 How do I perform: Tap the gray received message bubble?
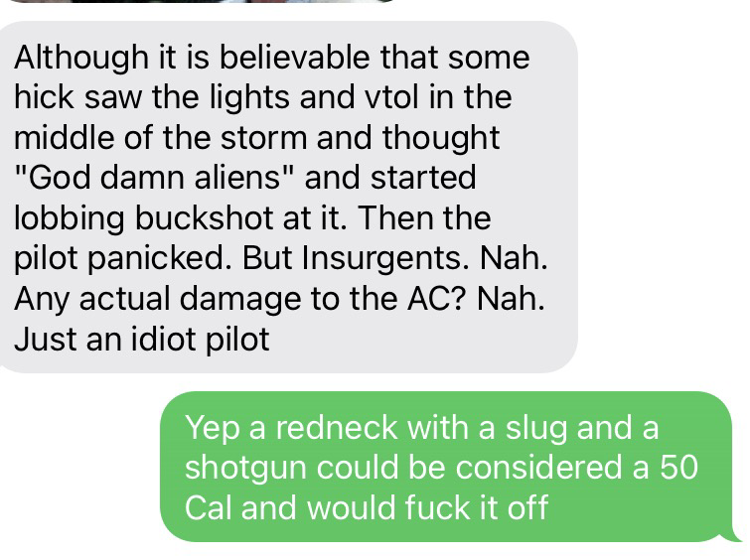287,197
